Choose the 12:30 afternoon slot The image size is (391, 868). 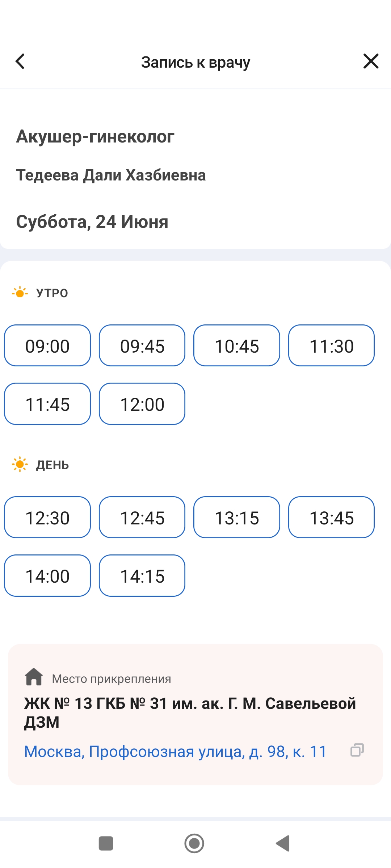(x=47, y=518)
